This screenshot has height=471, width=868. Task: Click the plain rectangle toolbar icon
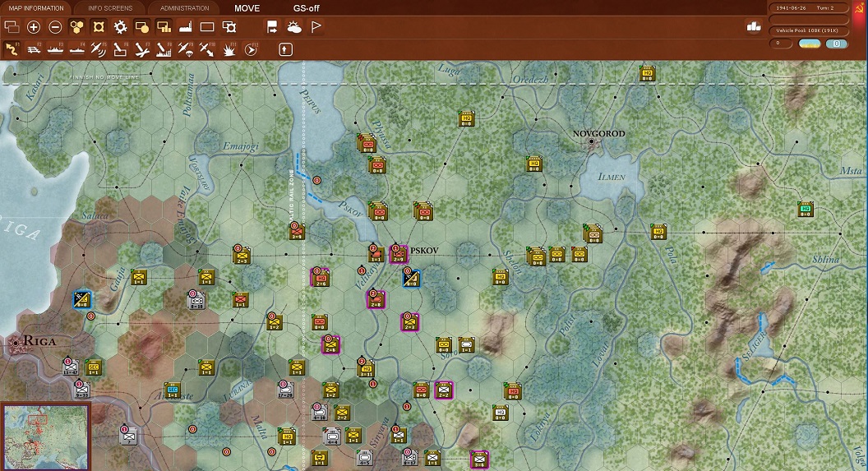[207, 26]
